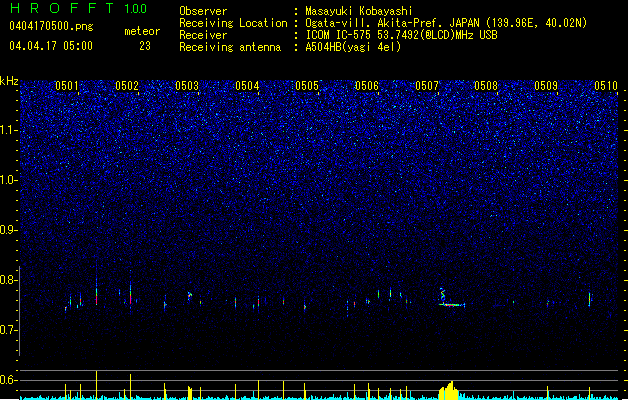Click receiver value ICOM IC-575 53.7492 MHz USB
Viewport: 629px width, 400px height.
coord(402,35)
